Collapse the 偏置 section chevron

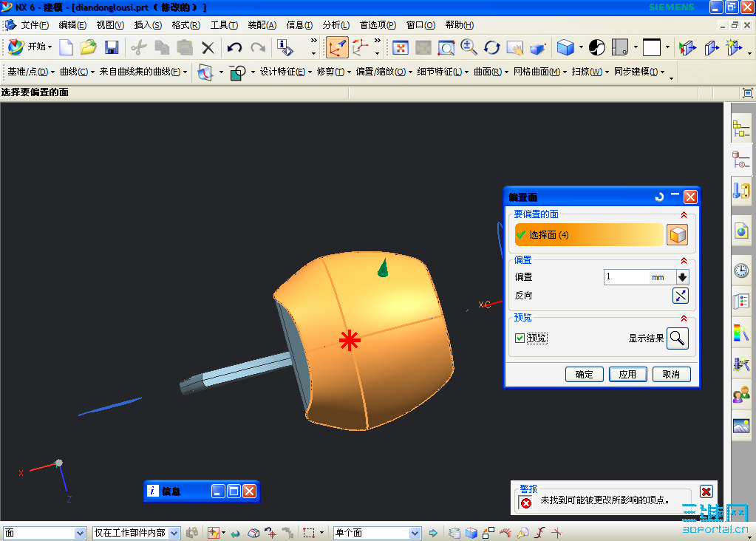[684, 260]
